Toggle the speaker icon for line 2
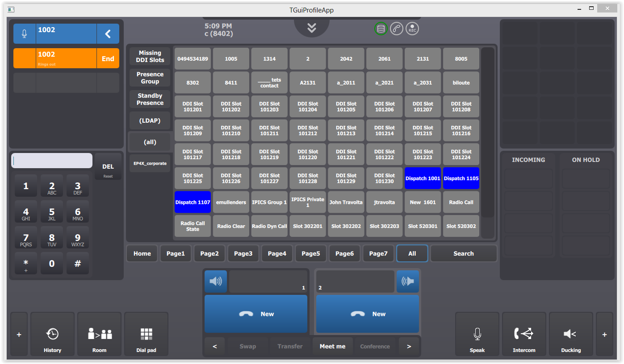This screenshot has width=624, height=364. point(408,281)
